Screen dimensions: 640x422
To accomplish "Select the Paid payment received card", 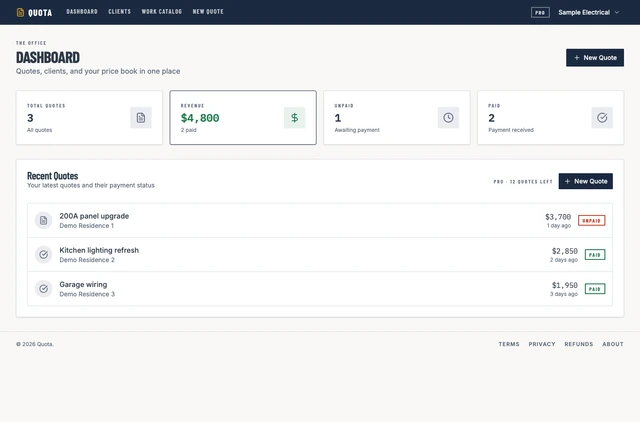I will tap(551, 118).
